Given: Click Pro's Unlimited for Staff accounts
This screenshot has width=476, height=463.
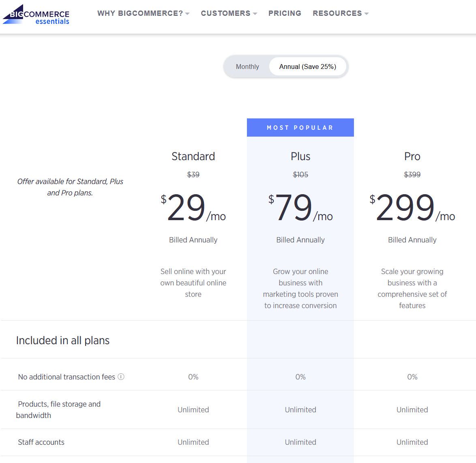Looking at the screenshot, I should [412, 442].
